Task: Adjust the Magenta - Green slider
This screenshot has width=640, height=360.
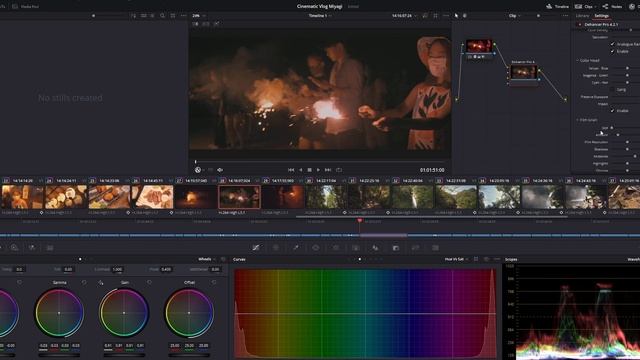Action: [x=627, y=76]
